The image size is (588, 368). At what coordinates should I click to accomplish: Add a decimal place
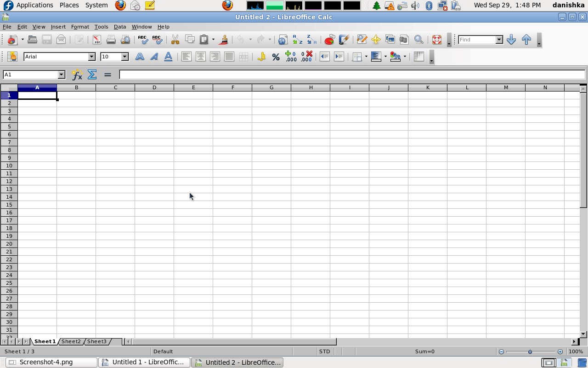coord(291,57)
